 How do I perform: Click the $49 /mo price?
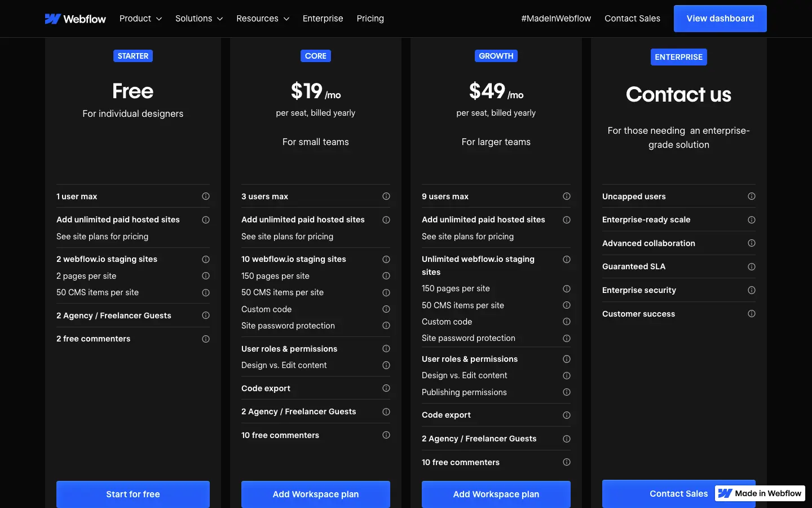coord(496,91)
